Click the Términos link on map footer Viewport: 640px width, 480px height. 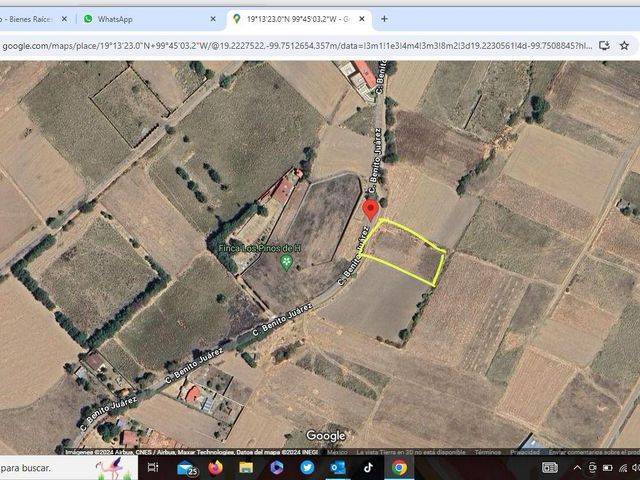pos(488,452)
